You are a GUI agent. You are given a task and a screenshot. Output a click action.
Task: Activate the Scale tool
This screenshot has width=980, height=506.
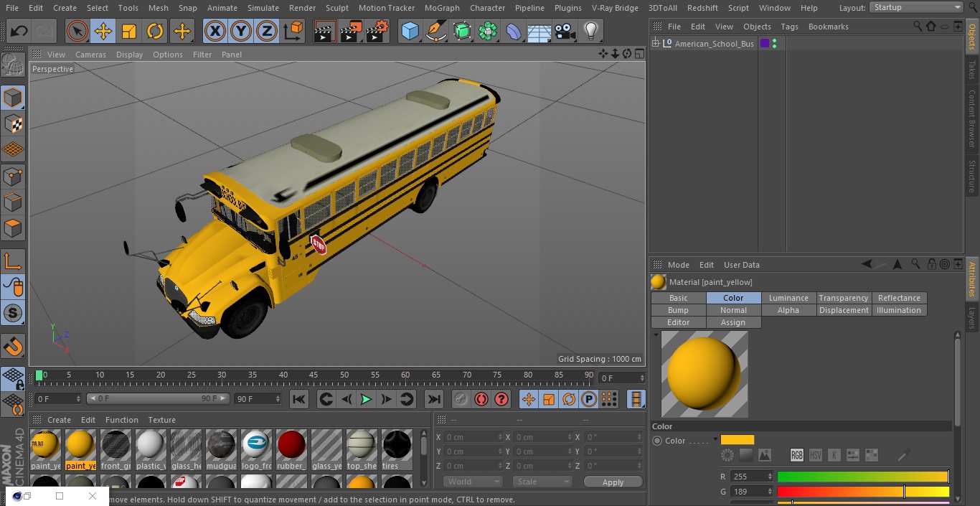pyautogui.click(x=129, y=31)
